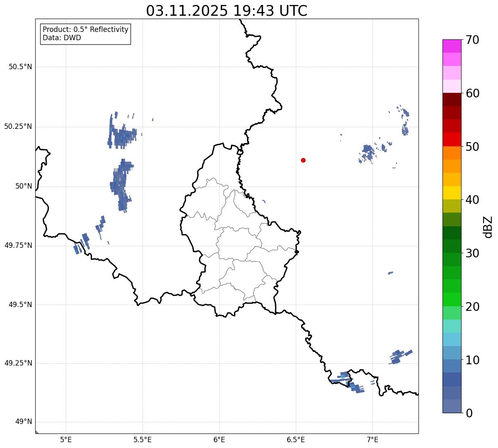The image size is (498, 448).
Task: Click the latitude label 49.25°N
Action: tap(18, 363)
